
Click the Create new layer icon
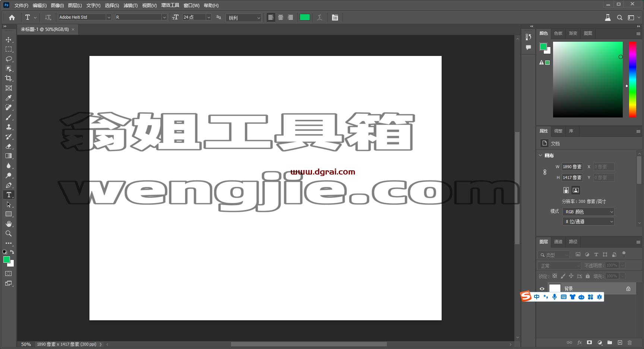620,342
